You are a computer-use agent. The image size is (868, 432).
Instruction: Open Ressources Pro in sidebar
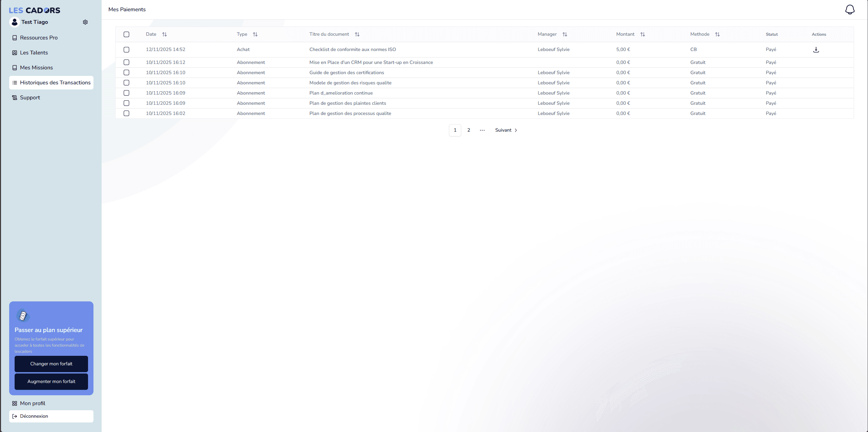coord(51,38)
